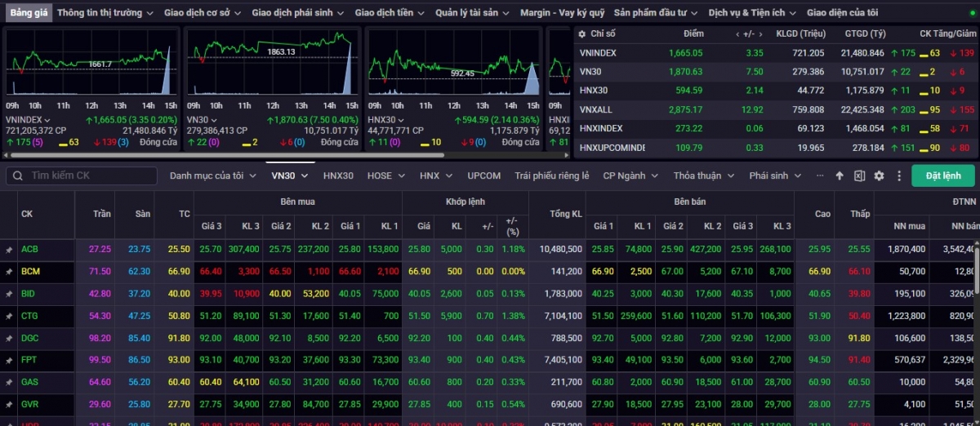Click the Tìm kiếm CK search field
Viewport: 980px width, 426px height.
click(x=90, y=175)
